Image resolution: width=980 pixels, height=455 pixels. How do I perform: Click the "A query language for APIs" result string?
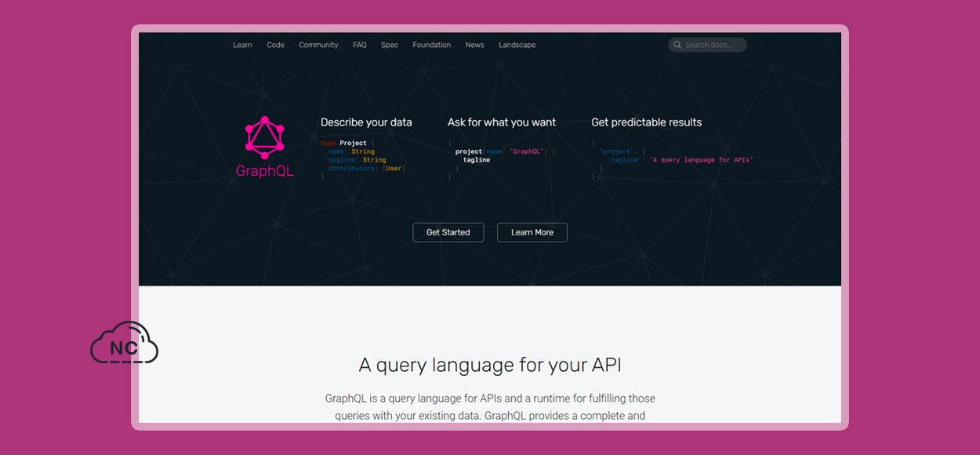701,160
